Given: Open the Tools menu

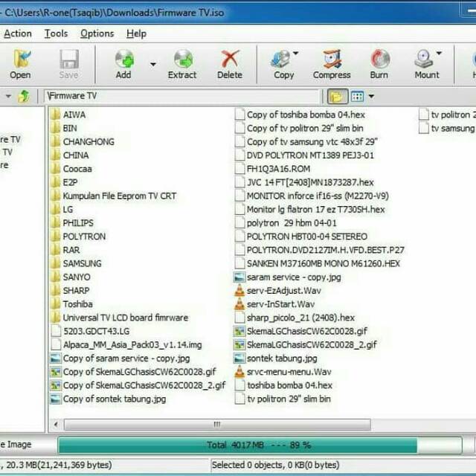Looking at the screenshot, I should click(56, 33).
